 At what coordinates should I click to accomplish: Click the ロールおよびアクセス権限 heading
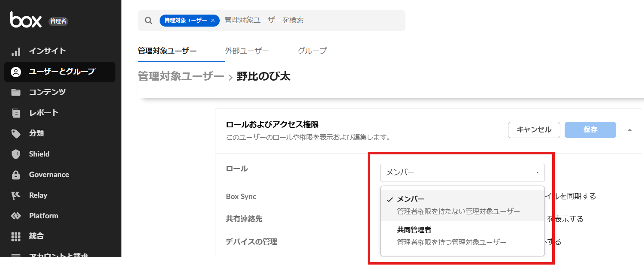pos(272,125)
